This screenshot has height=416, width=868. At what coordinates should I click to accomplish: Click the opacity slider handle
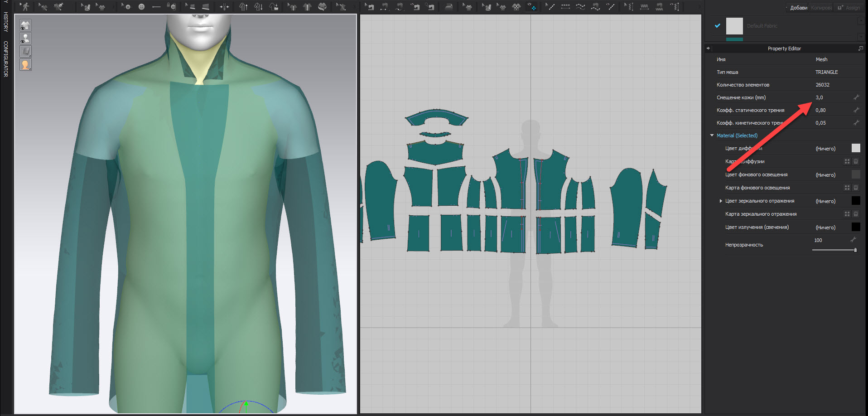click(855, 250)
